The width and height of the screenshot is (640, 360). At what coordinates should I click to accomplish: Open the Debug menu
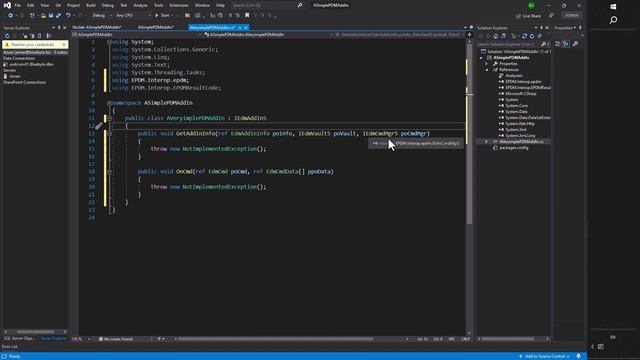click(108, 5)
